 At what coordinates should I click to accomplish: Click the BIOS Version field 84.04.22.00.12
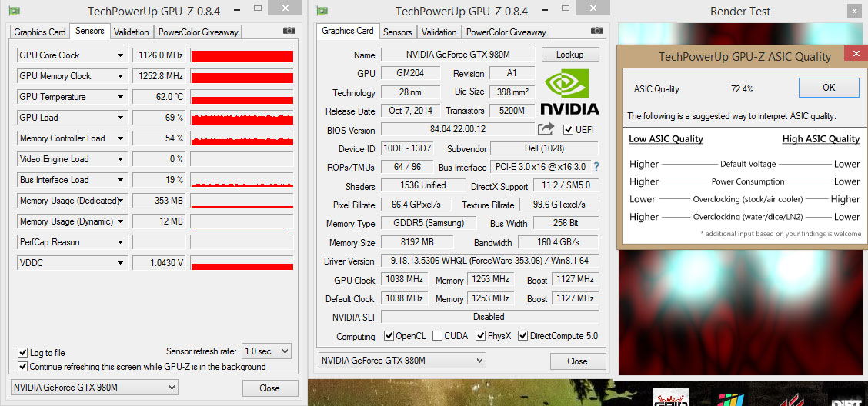pos(458,129)
